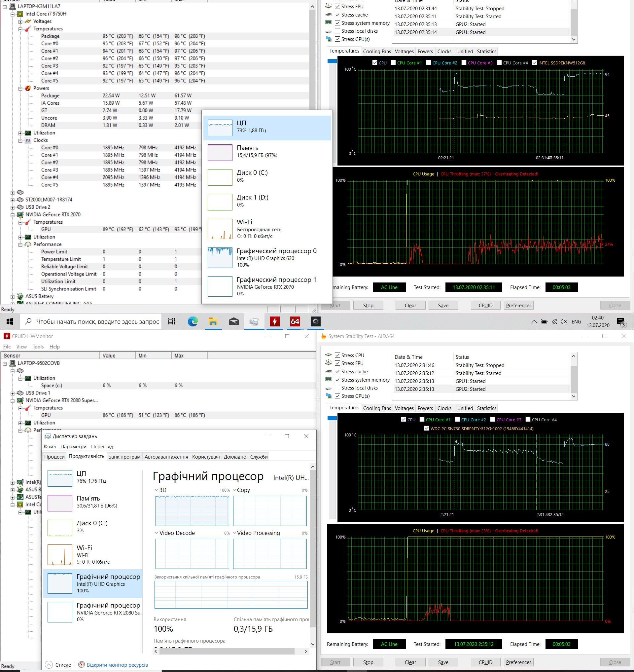The width and height of the screenshot is (634, 672).
Task: Click the waveform icon next to Clocks
Action: (x=28, y=140)
